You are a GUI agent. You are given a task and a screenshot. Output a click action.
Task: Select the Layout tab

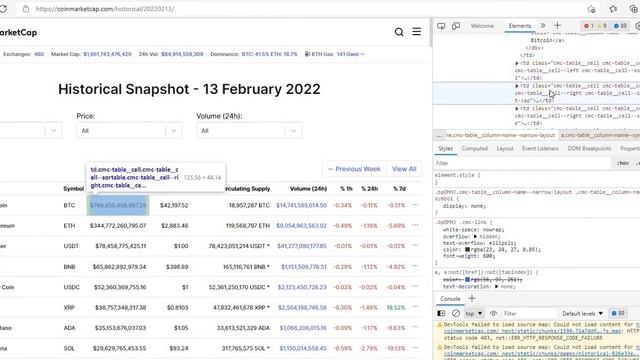click(x=505, y=149)
